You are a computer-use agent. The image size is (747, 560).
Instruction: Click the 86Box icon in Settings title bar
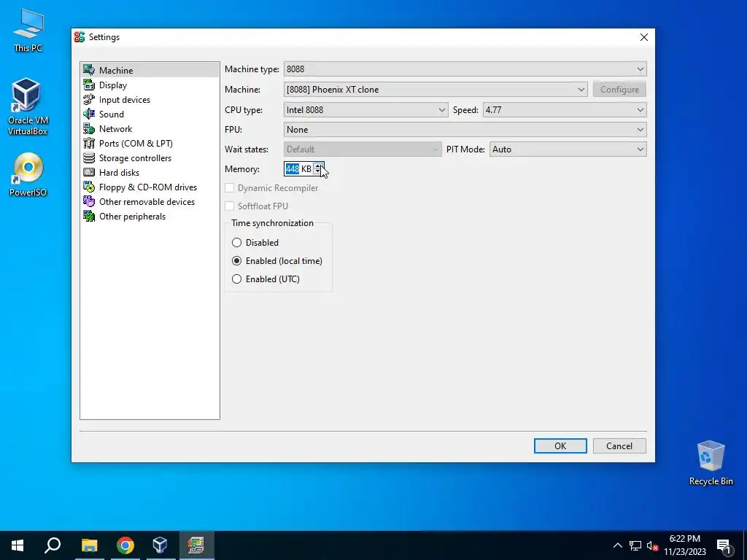pos(80,37)
